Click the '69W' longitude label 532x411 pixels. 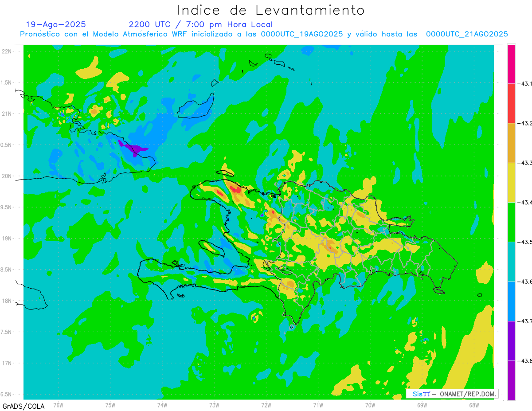point(422,405)
